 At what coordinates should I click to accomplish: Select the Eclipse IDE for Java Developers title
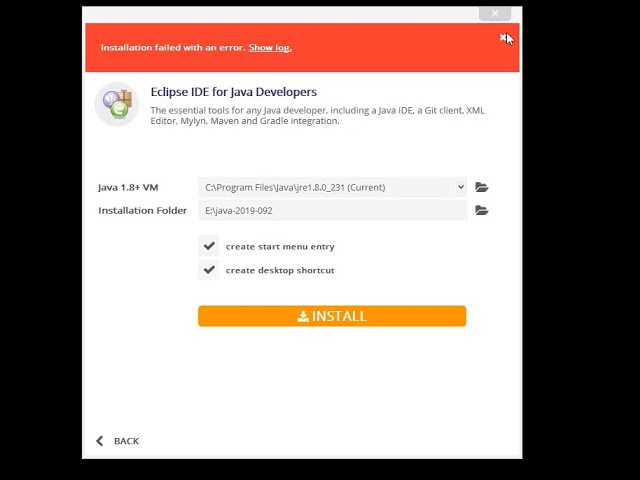(x=233, y=92)
